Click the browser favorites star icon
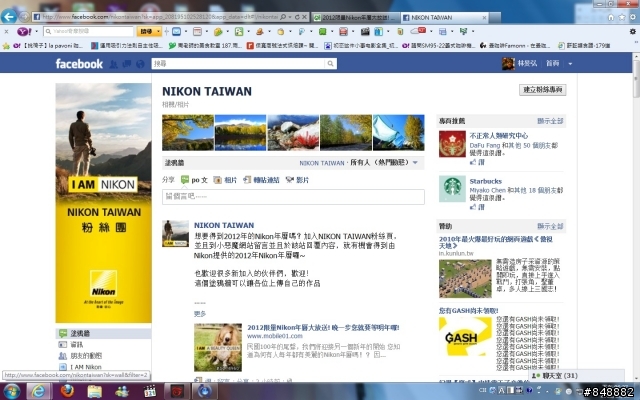This screenshot has width=640, height=400. [x=622, y=17]
